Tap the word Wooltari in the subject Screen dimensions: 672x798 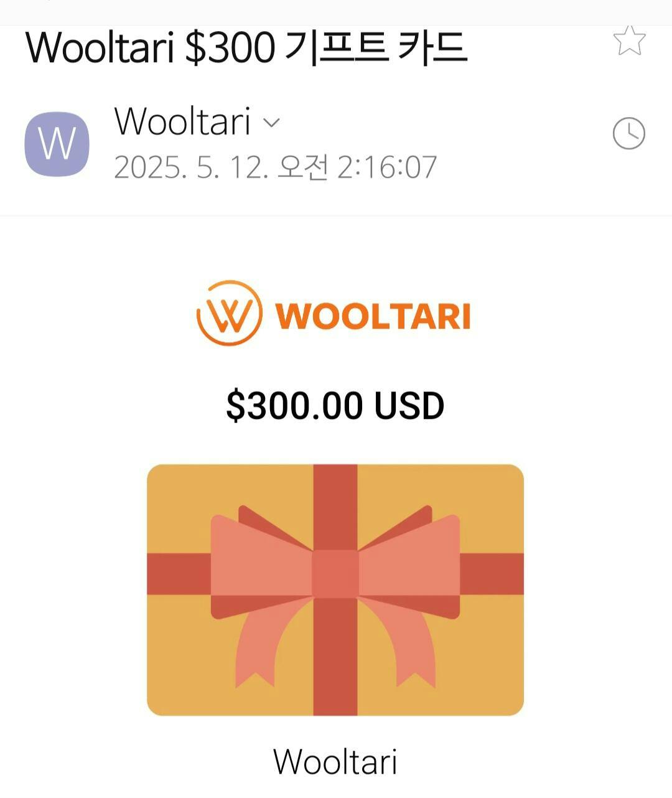pyautogui.click(x=100, y=48)
